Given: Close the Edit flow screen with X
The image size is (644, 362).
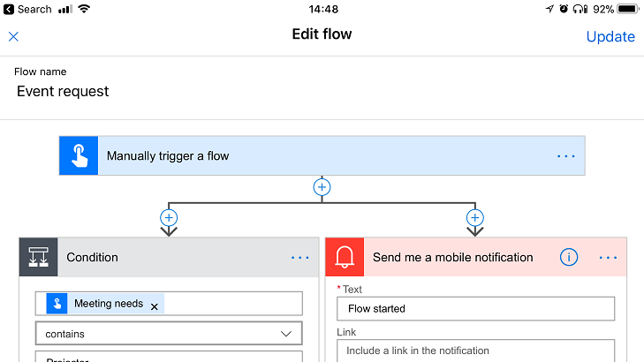Looking at the screenshot, I should pos(13,36).
